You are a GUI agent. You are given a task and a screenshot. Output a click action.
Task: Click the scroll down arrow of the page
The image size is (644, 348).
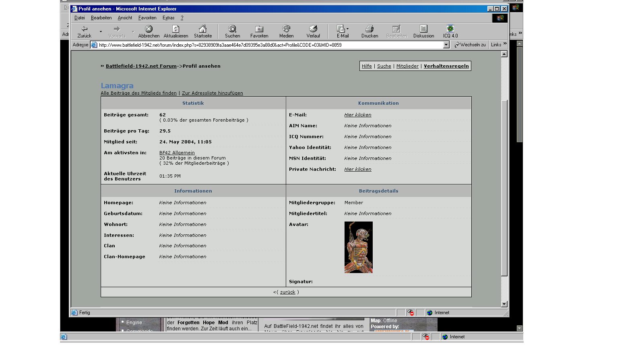coord(504,304)
